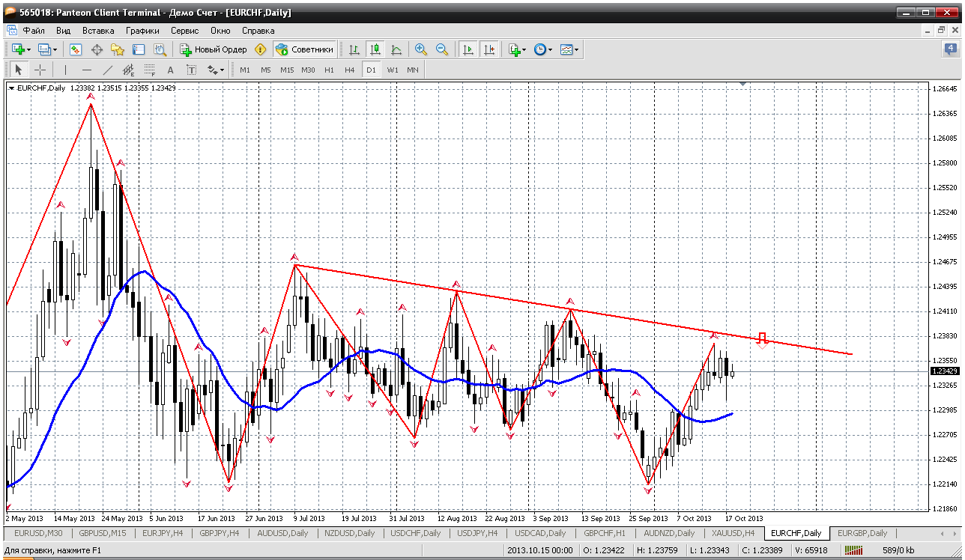Select the trendline drawing tool
This screenshot has width=965, height=560.
107,70
